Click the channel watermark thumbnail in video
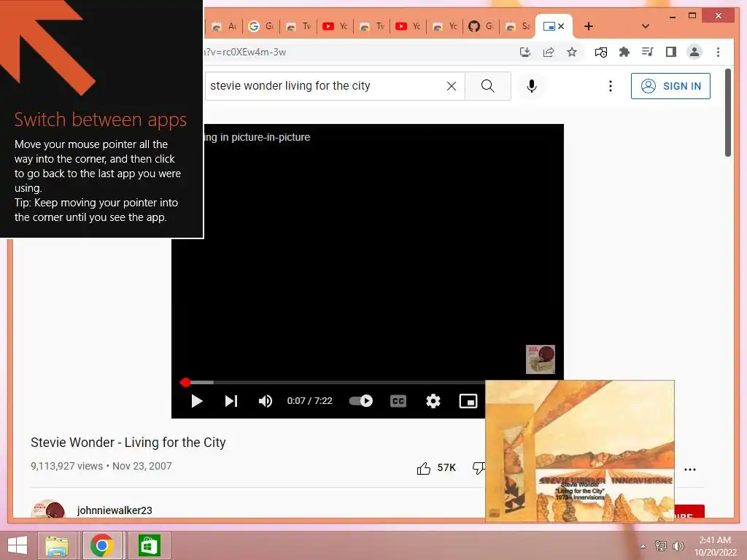This screenshot has height=560, width=747. point(541,359)
